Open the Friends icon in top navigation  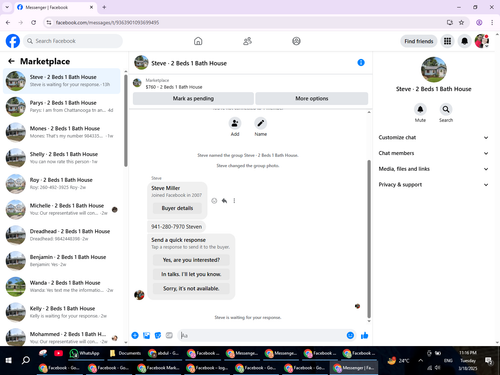(x=247, y=41)
